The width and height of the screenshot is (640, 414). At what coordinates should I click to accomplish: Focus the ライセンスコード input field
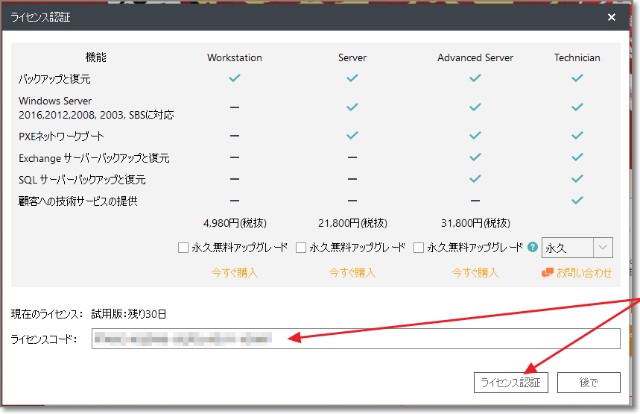point(353,339)
